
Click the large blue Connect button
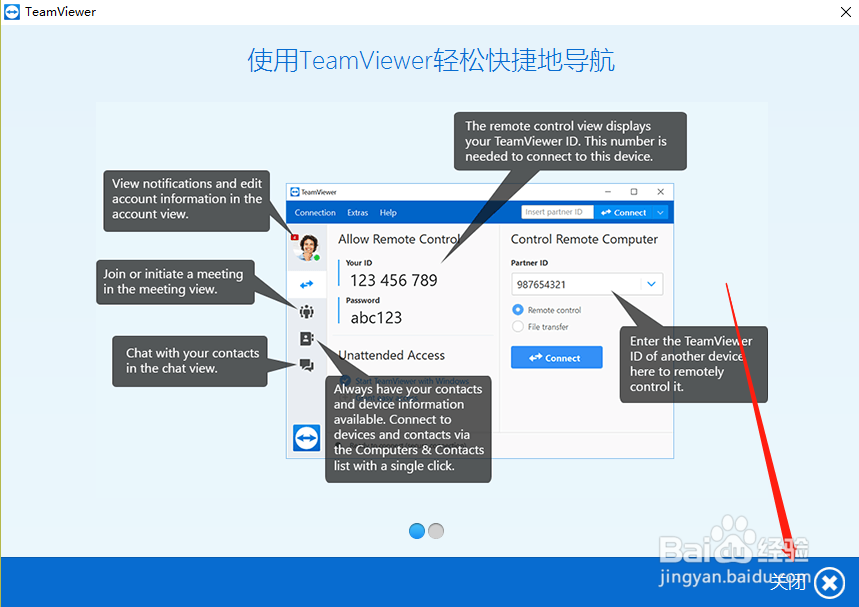pos(557,358)
